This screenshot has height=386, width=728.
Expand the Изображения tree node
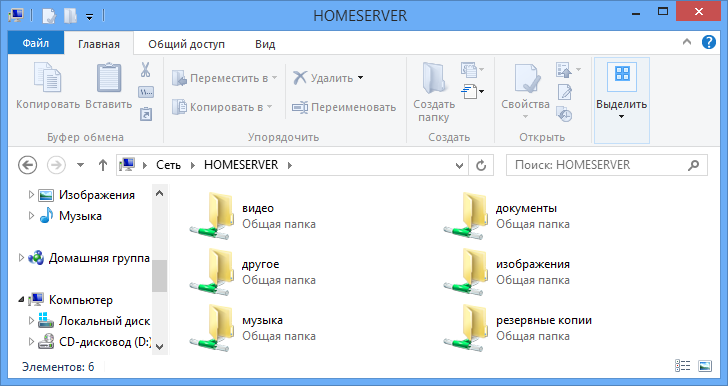pyautogui.click(x=31, y=195)
